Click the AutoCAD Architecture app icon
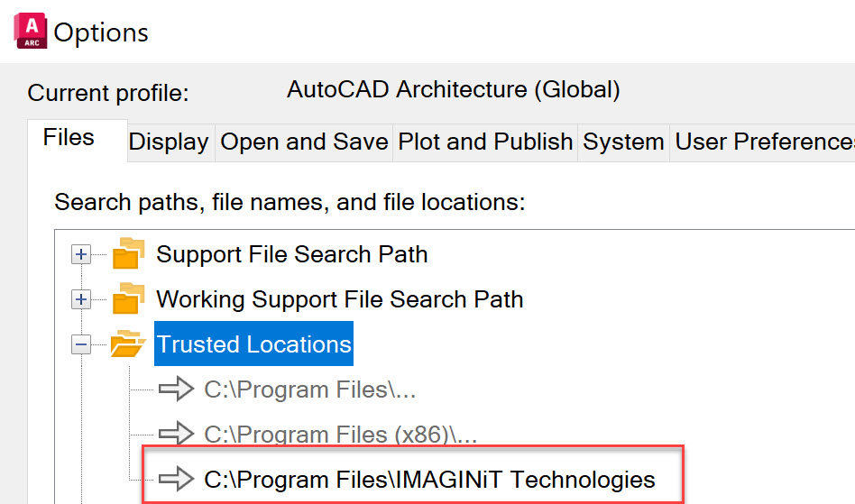855x504 pixels. coord(32,30)
